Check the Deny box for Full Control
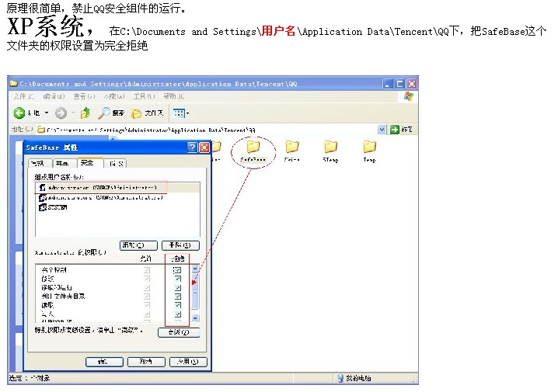Viewport: 558px width, 392px height. point(177,269)
